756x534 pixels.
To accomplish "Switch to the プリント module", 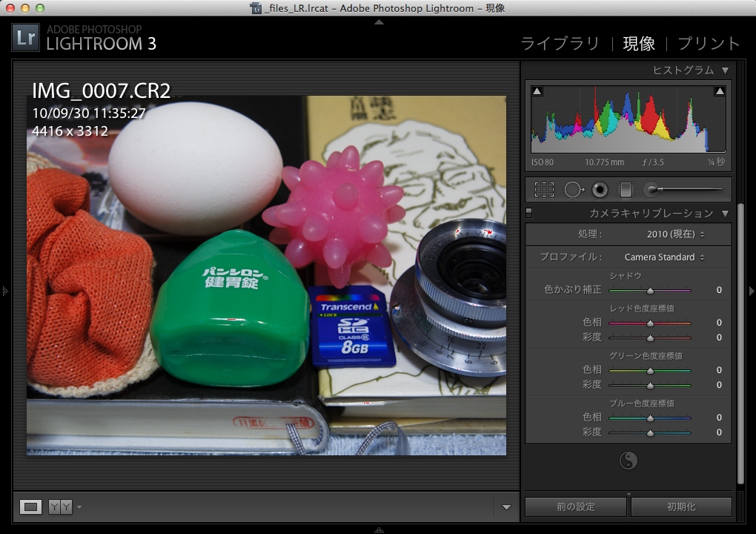I will coord(709,44).
